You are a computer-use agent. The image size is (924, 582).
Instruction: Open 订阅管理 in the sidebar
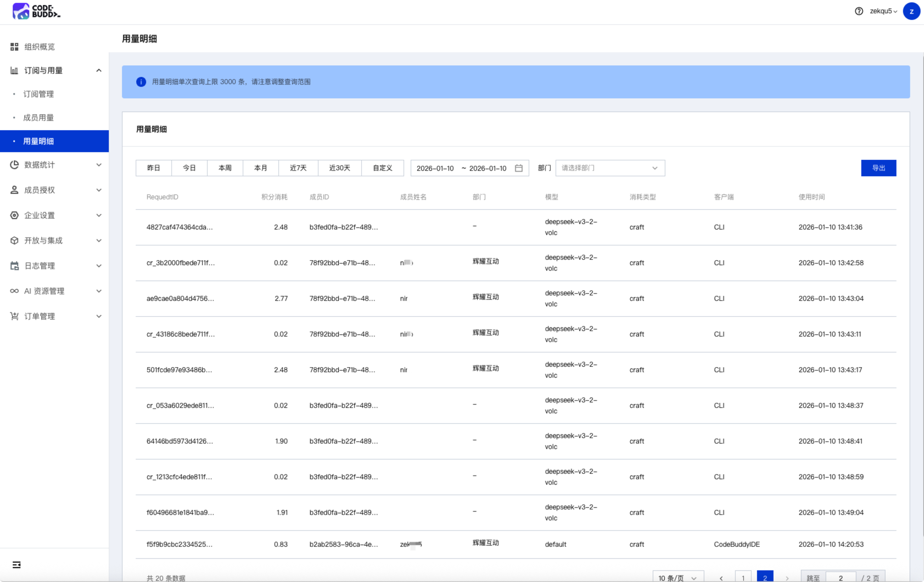pyautogui.click(x=38, y=94)
